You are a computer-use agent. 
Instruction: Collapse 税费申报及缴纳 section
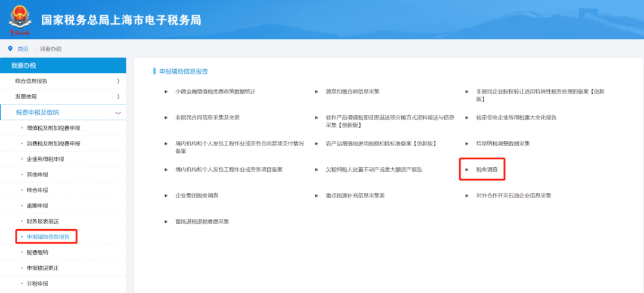(63, 112)
